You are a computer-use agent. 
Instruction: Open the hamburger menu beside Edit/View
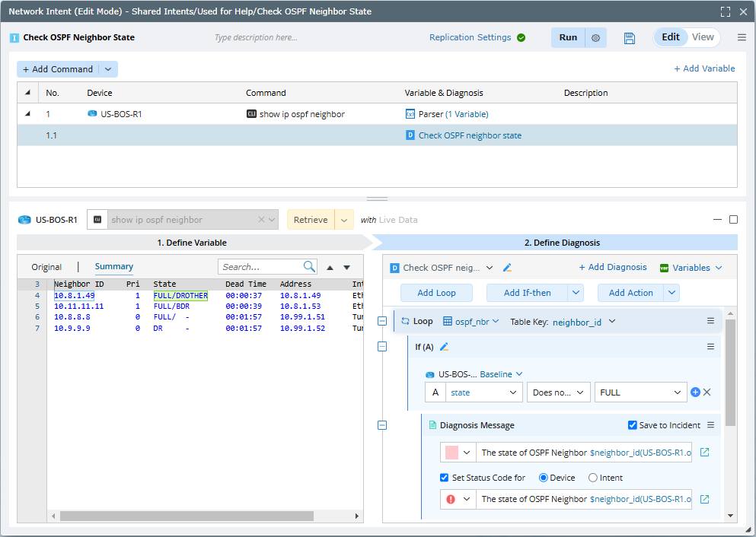pos(742,37)
